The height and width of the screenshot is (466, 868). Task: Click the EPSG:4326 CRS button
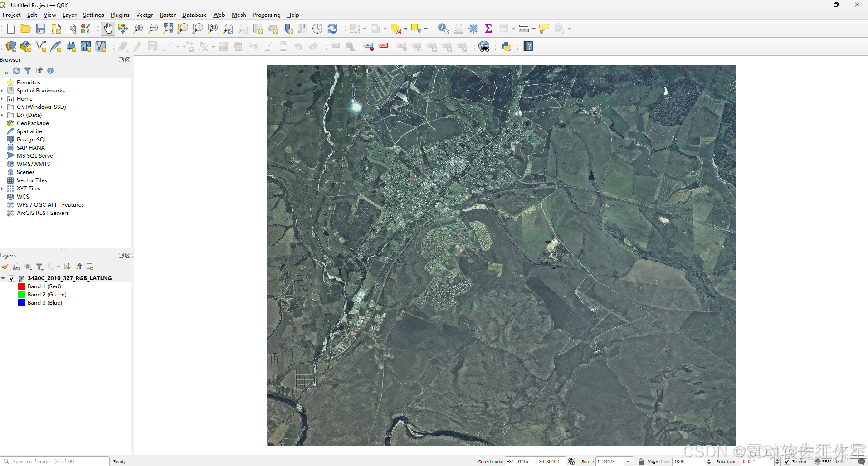tap(829, 461)
